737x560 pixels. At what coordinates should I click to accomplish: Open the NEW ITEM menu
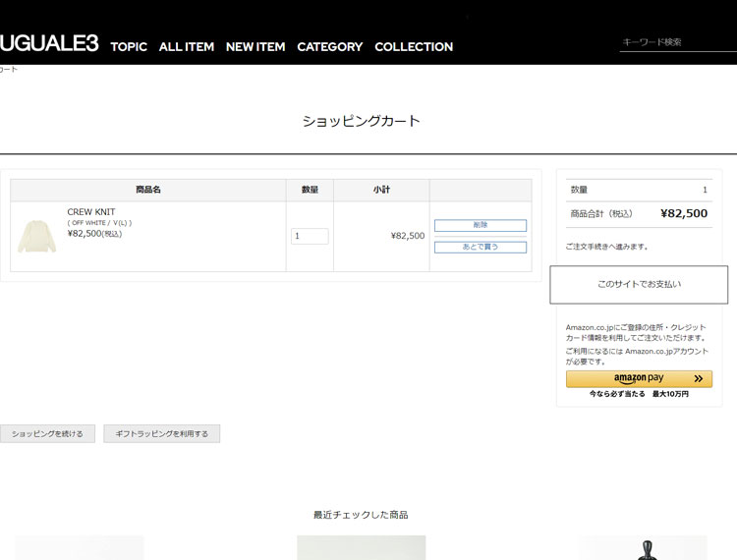point(255,47)
